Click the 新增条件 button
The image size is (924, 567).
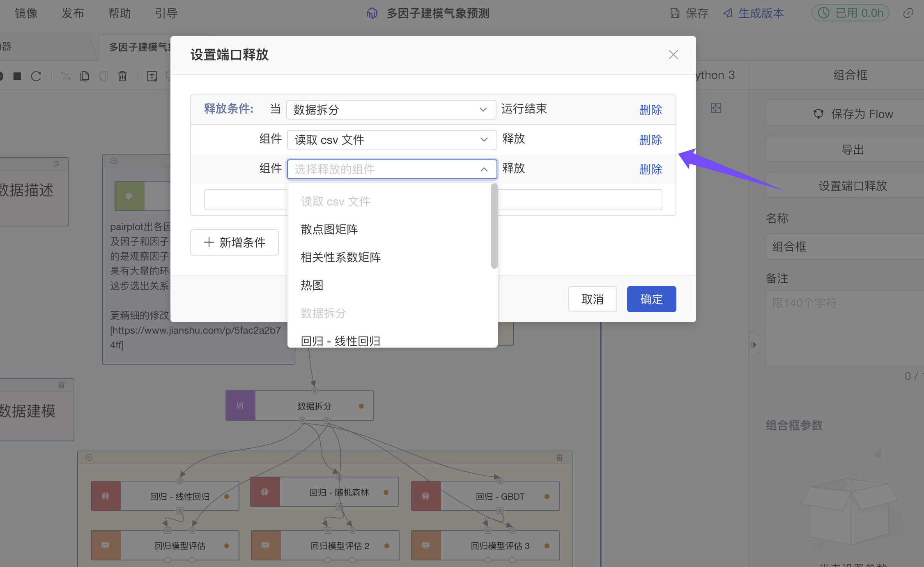tap(234, 242)
